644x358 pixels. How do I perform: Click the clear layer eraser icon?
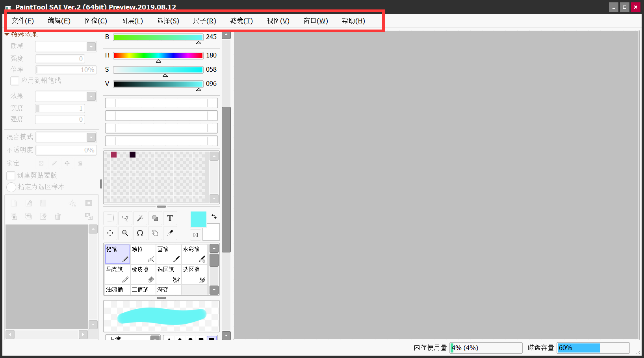(43, 217)
